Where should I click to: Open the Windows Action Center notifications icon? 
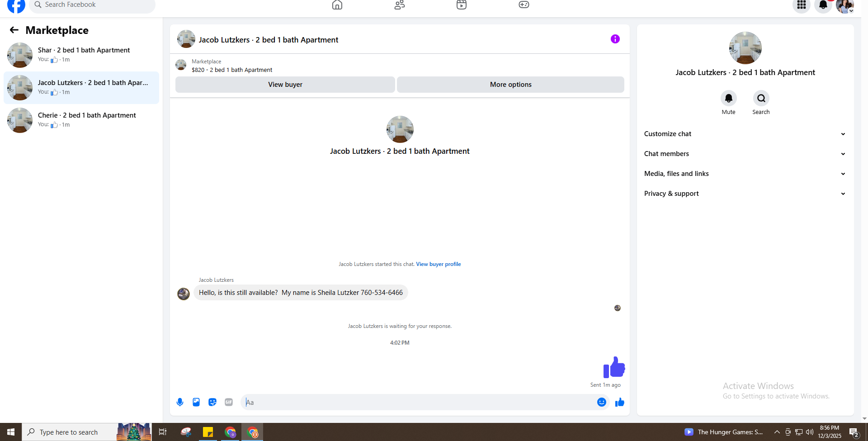point(854,432)
